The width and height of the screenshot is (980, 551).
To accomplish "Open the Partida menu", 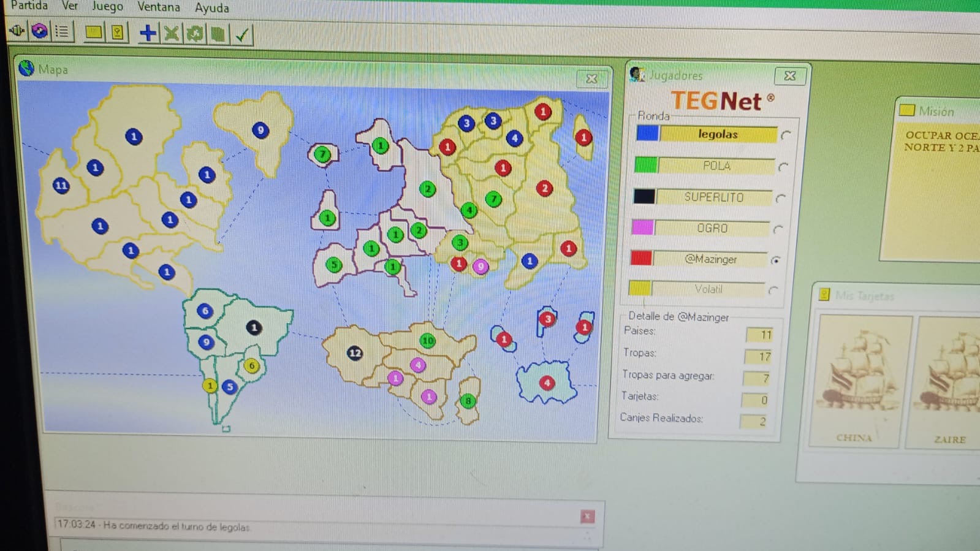I will 29,6.
